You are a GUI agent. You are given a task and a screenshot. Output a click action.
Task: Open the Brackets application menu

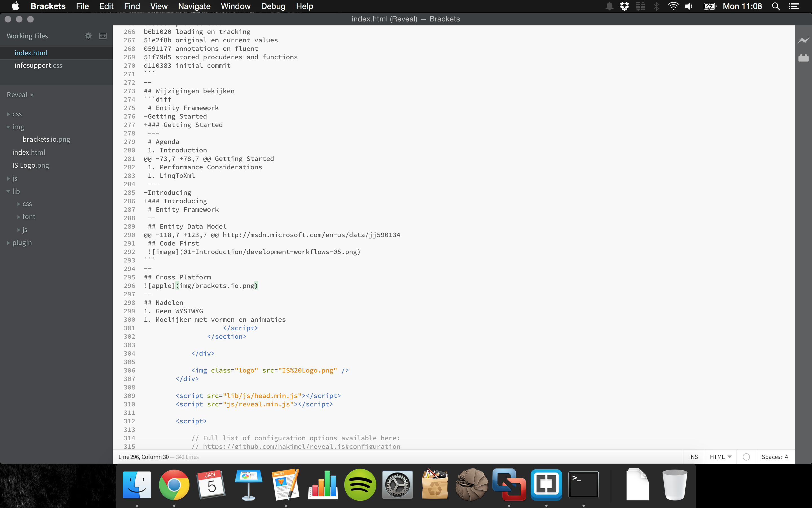(48, 6)
